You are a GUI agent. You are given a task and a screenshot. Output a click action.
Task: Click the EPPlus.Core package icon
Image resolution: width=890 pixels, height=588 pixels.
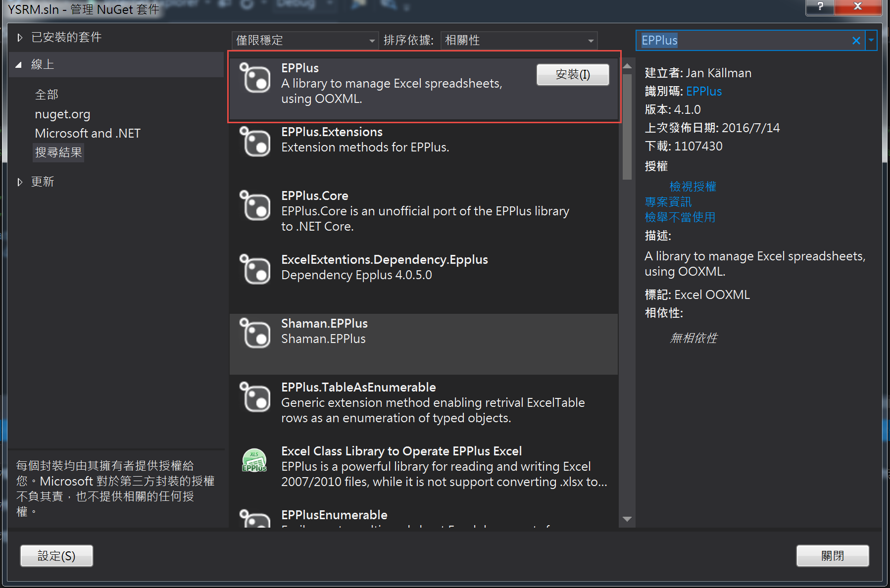(x=255, y=205)
